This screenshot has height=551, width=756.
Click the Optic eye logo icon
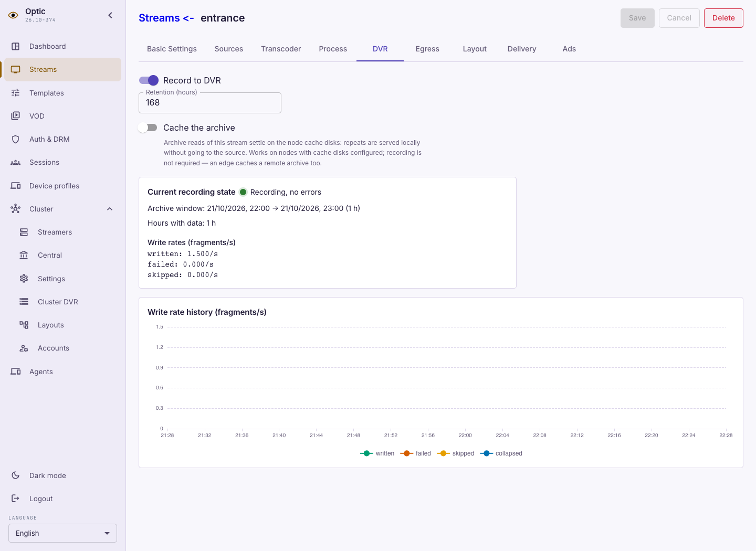click(13, 15)
